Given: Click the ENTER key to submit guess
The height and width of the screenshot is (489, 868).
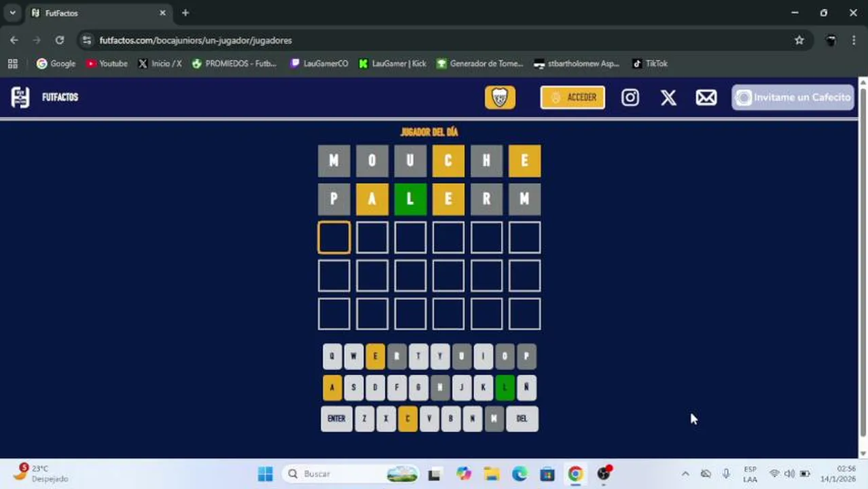Looking at the screenshot, I should point(337,419).
